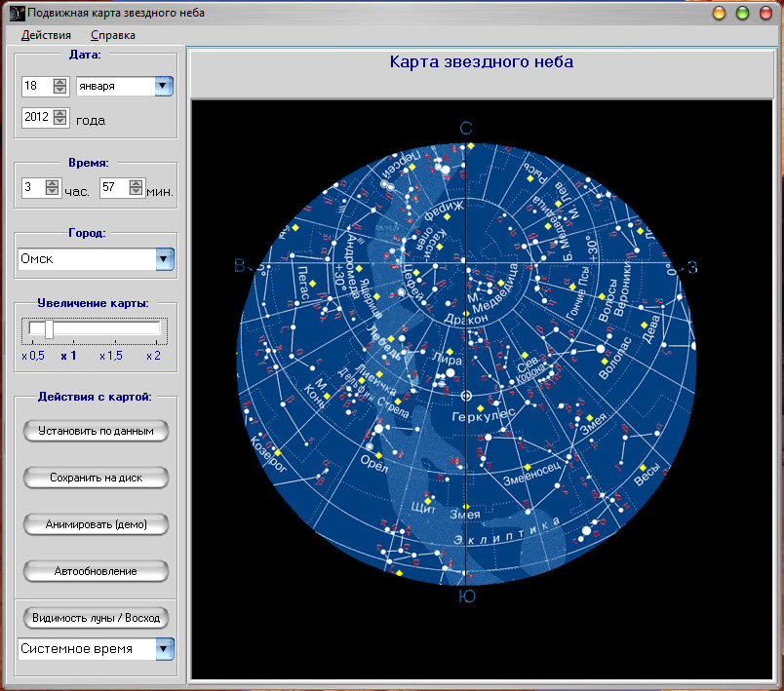784x691 pixels.
Task: Start the Анимировать (демо) animation
Action: coord(97,523)
